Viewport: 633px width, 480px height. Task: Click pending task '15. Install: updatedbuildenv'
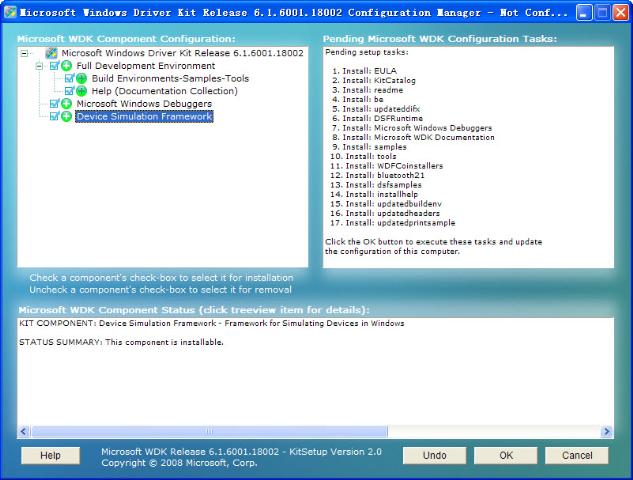(386, 203)
